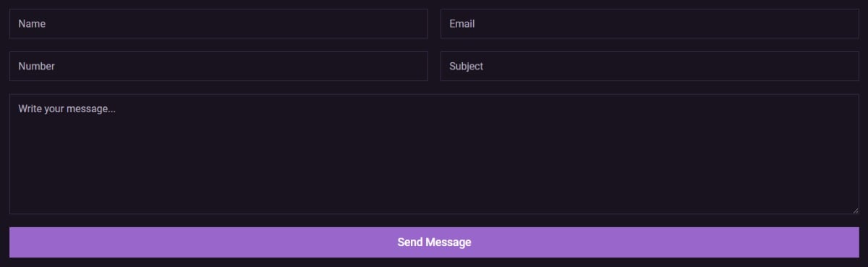Image resolution: width=868 pixels, height=267 pixels.
Task: Place cursor on 'Email' placeholder text
Action: point(461,24)
